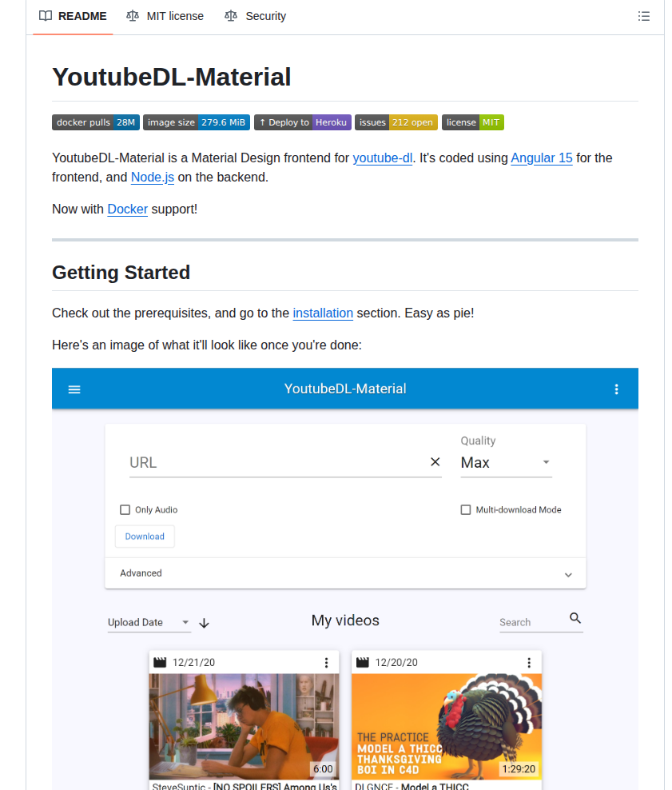Click the search magnifier icon

575,619
